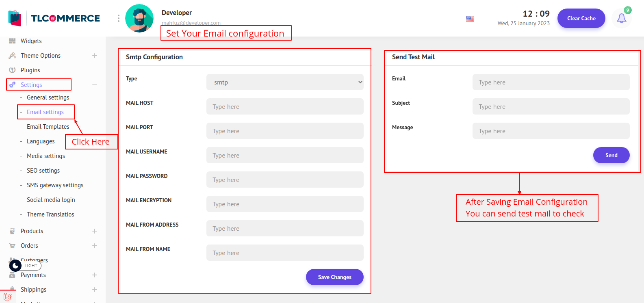Click the developer profile avatar

[x=139, y=18]
